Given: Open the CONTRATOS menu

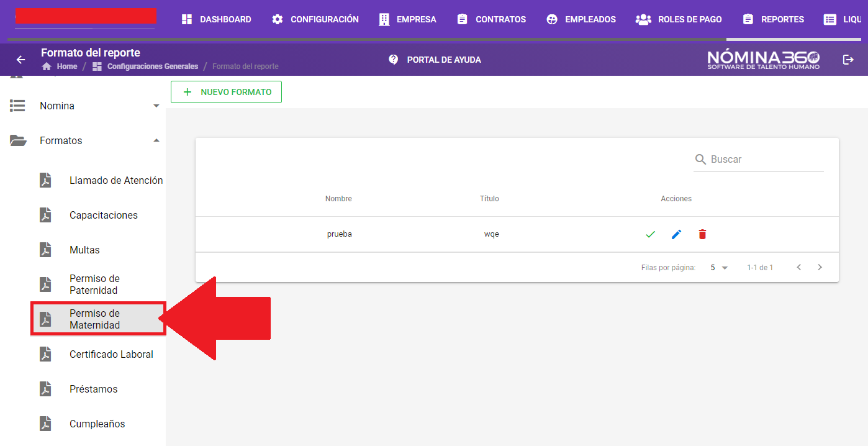Looking at the screenshot, I should 491,19.
